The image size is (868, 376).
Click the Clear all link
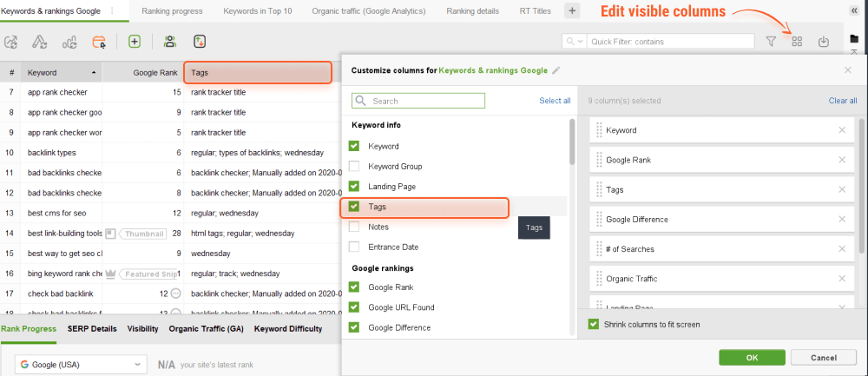[x=843, y=101]
